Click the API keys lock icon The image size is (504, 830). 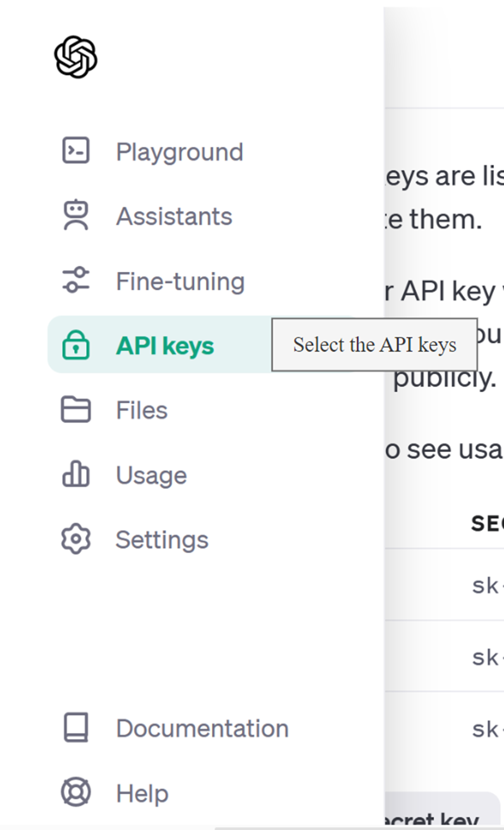tap(76, 344)
